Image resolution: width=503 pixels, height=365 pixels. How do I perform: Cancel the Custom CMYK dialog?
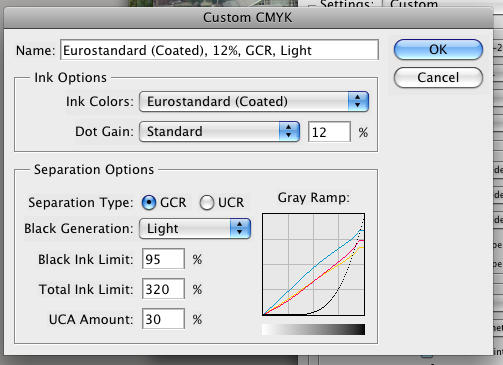pos(438,78)
